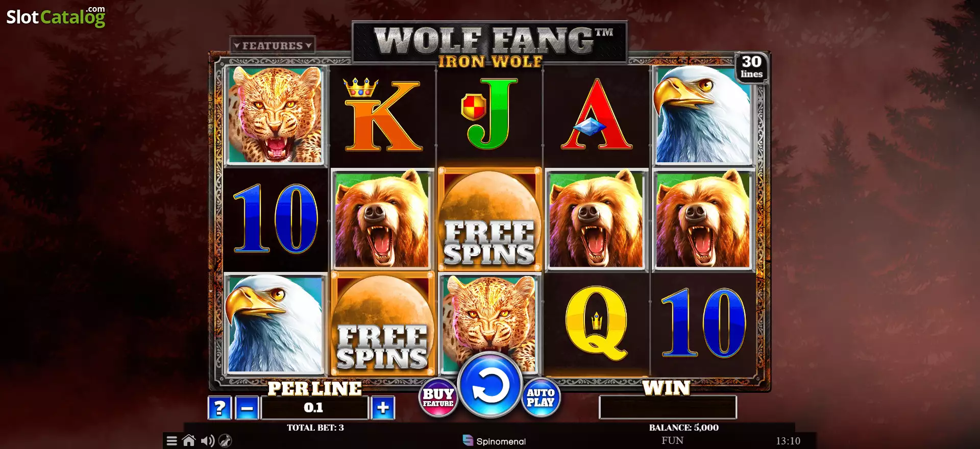Go to the home icon
Viewport: 980px width, 449px height.
(189, 440)
